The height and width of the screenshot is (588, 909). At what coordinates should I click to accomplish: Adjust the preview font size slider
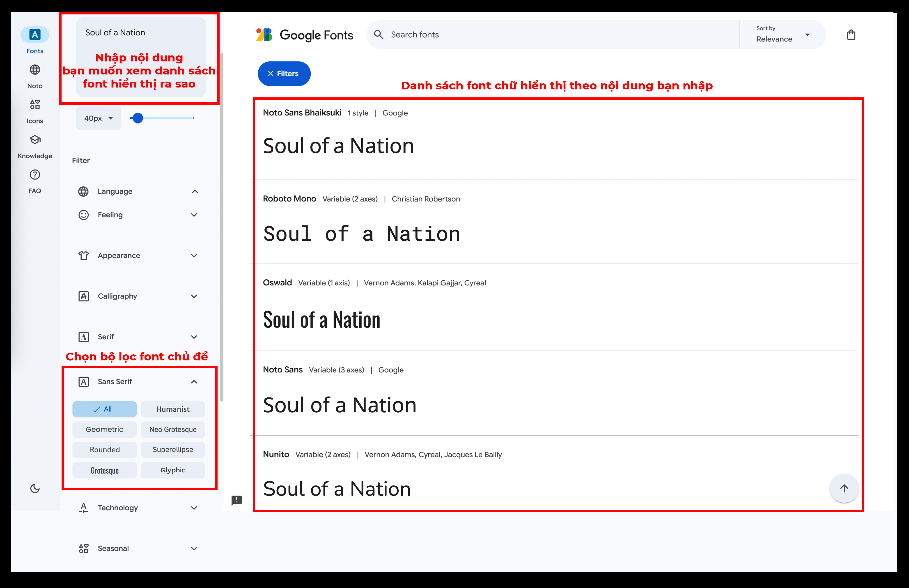pyautogui.click(x=138, y=118)
